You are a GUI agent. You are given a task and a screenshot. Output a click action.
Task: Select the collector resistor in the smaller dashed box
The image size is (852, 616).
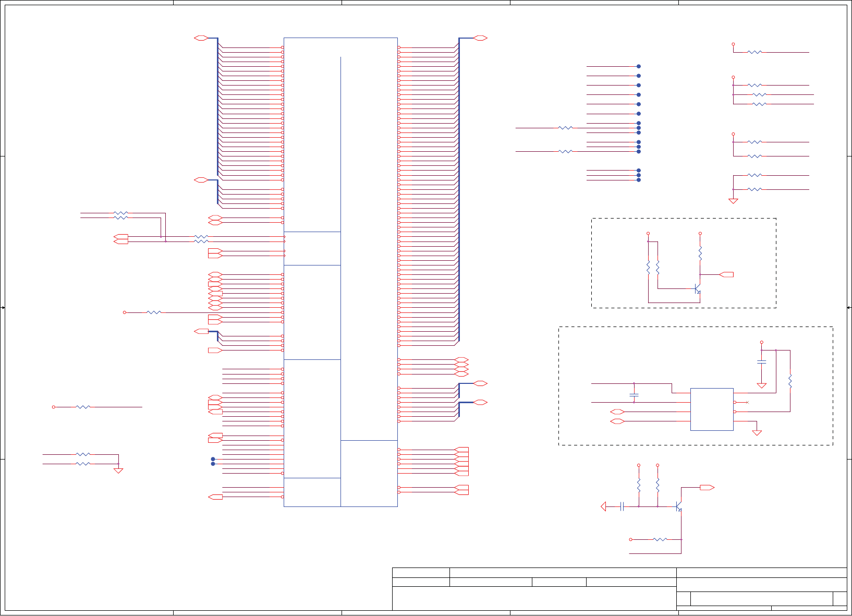700,253
